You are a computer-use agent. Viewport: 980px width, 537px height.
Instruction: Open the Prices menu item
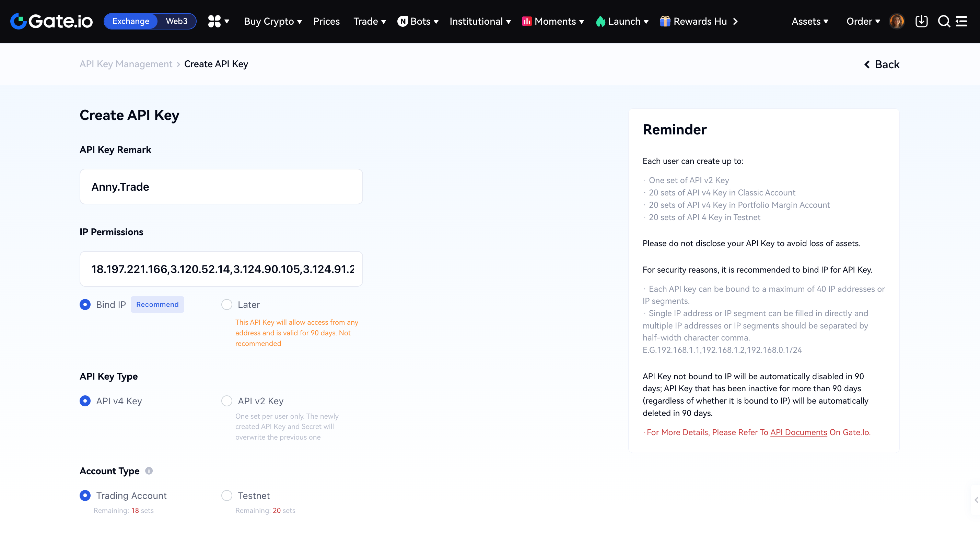(326, 21)
